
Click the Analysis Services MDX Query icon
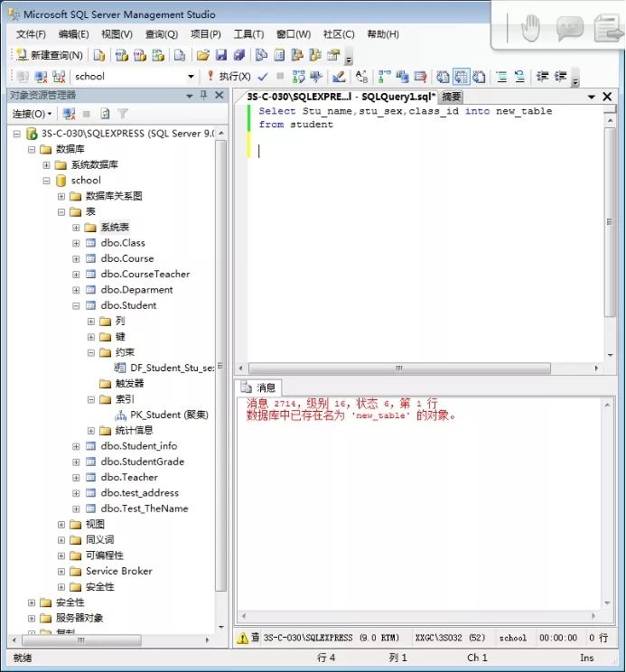(122, 55)
